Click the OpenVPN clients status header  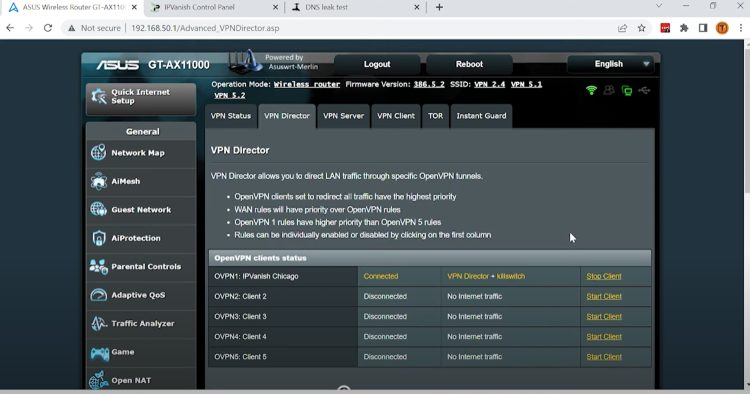tap(430, 258)
